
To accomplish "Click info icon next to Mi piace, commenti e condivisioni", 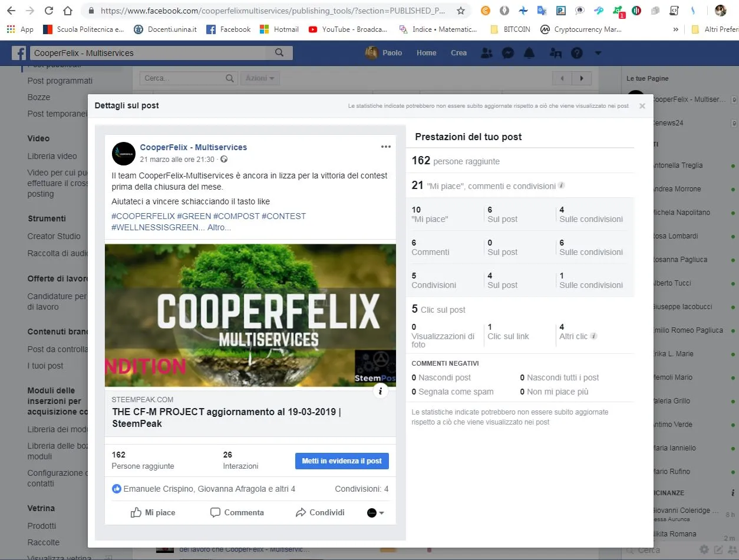I will tap(562, 185).
